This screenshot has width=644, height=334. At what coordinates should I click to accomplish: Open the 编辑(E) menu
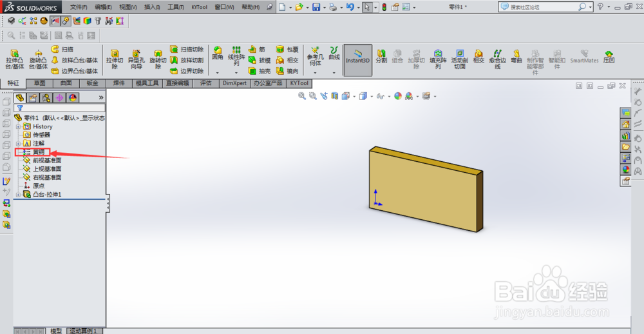(103, 7)
